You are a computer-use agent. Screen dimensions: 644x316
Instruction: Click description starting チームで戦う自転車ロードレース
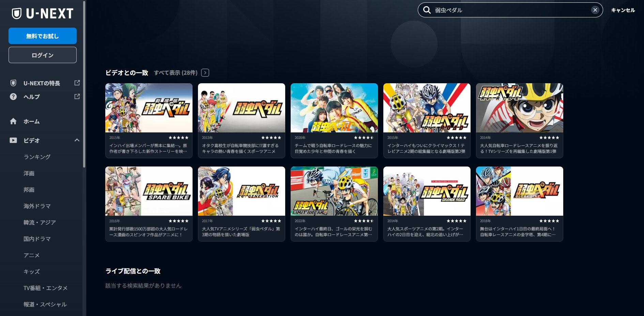point(333,148)
